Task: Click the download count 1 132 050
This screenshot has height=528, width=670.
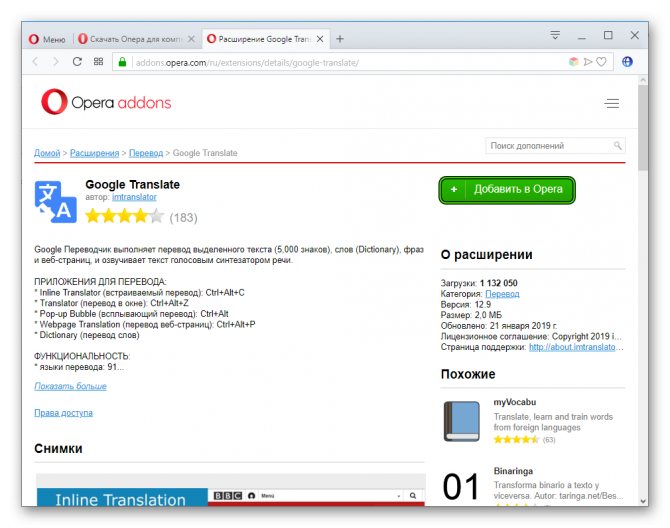Action: coord(498,283)
